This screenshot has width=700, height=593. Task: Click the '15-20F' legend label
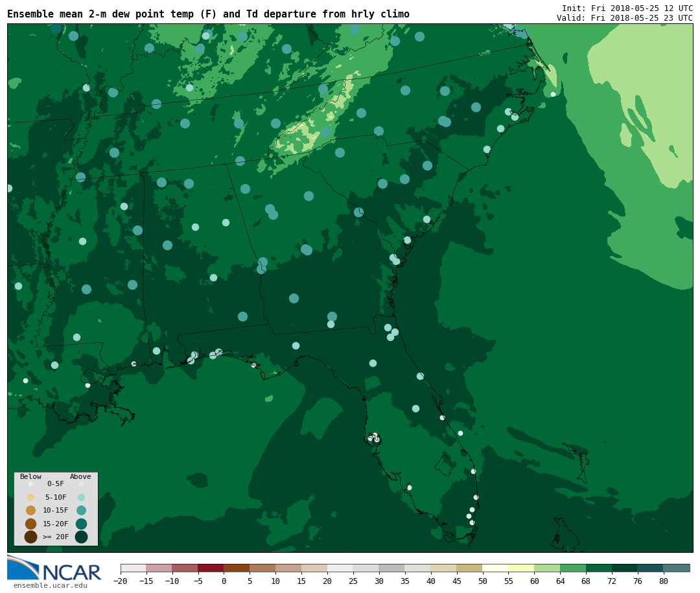pyautogui.click(x=56, y=524)
